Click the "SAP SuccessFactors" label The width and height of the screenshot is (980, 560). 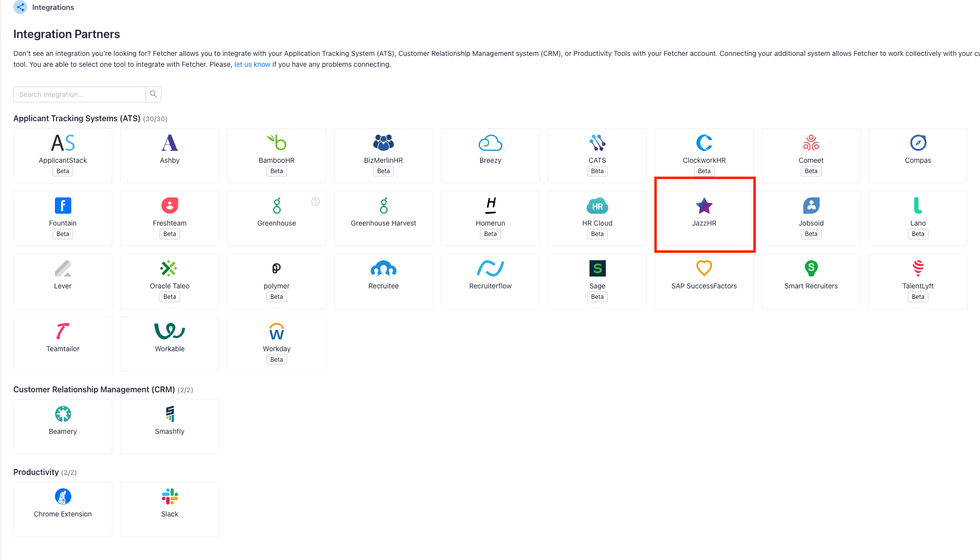[x=704, y=286]
